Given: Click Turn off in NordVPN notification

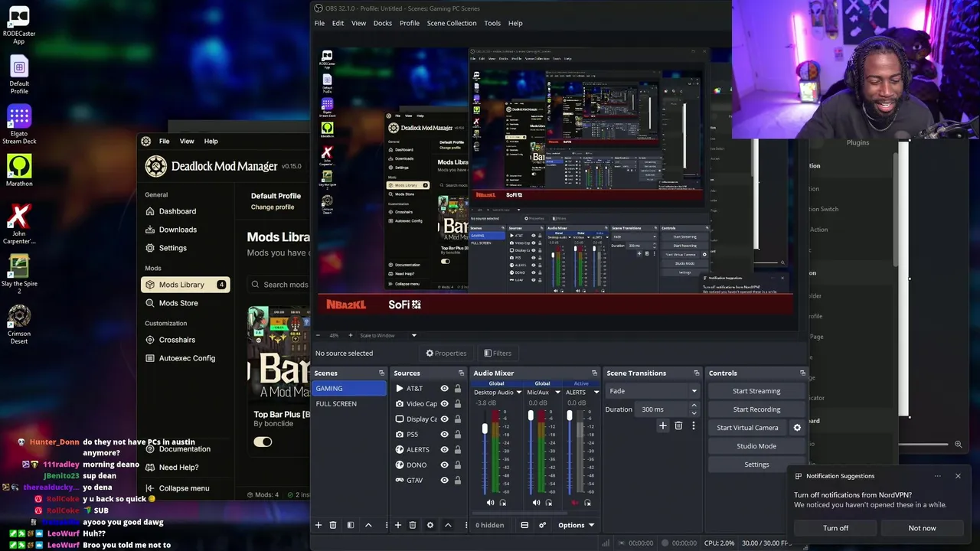Looking at the screenshot, I should point(835,528).
